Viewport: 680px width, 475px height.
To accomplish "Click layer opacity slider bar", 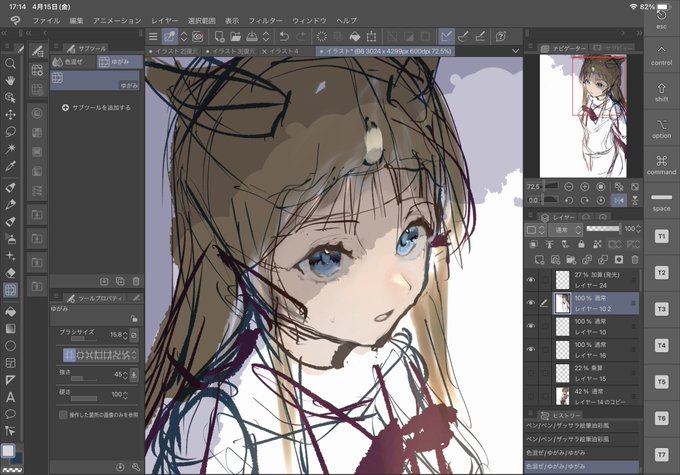I will tap(603, 229).
